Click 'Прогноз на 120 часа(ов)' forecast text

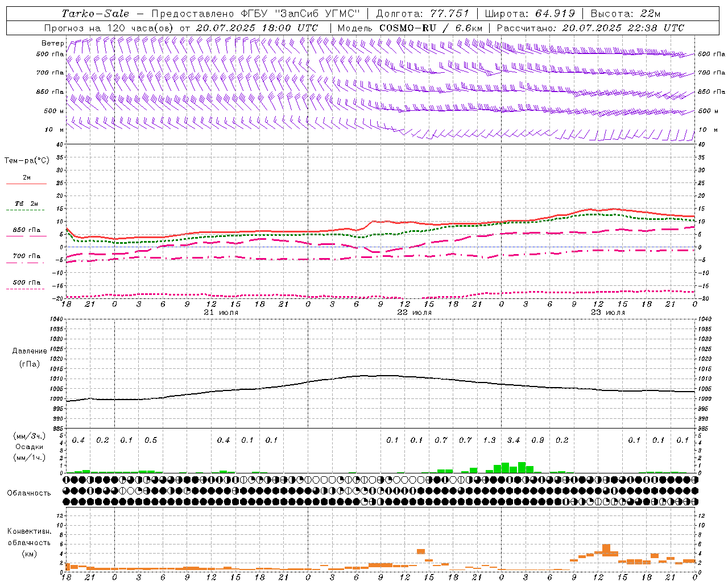click(110, 28)
